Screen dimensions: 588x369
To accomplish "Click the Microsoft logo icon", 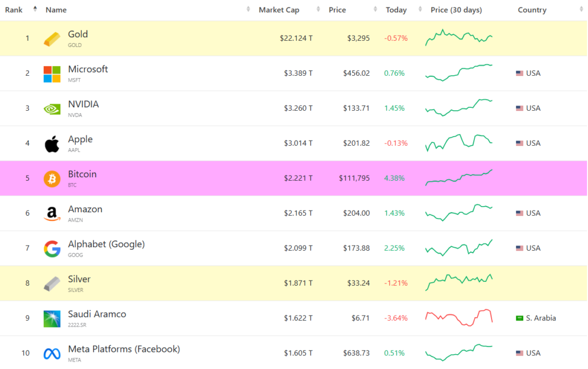I will pos(52,74).
